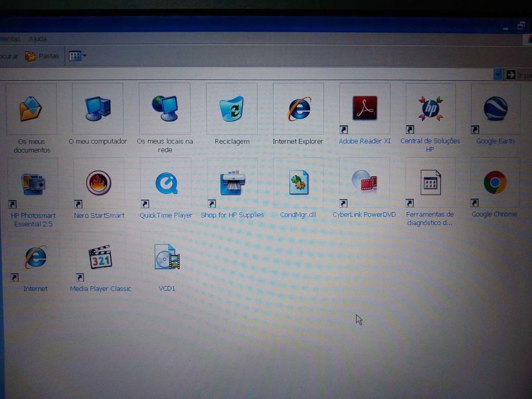Click the VCD1 video disc icon

tap(166, 257)
